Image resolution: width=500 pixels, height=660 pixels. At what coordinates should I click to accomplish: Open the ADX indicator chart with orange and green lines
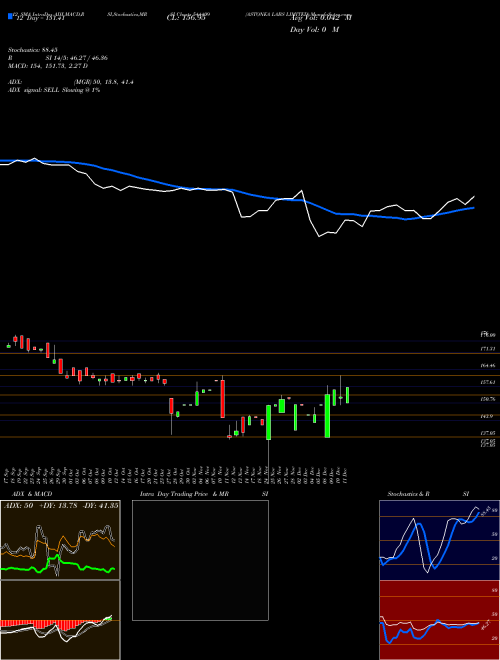pos(60,540)
